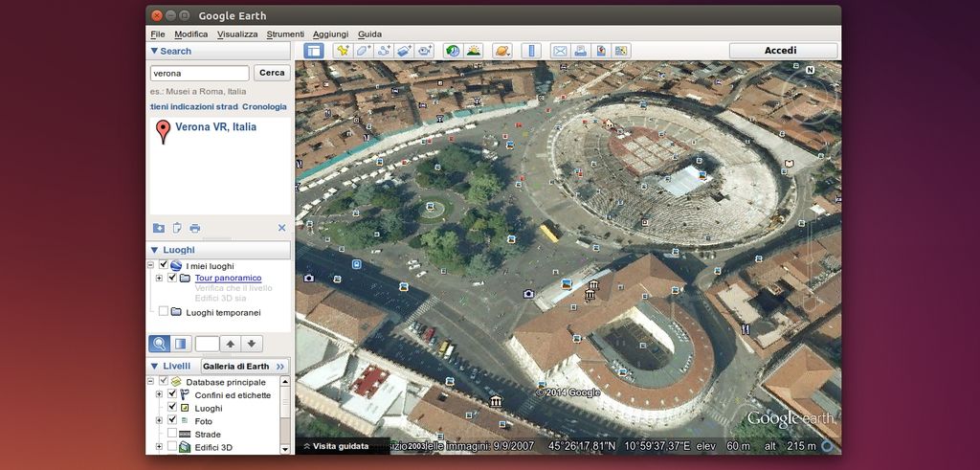Click the print icon in the toolbar
This screenshot has height=470, width=980.
580,51
